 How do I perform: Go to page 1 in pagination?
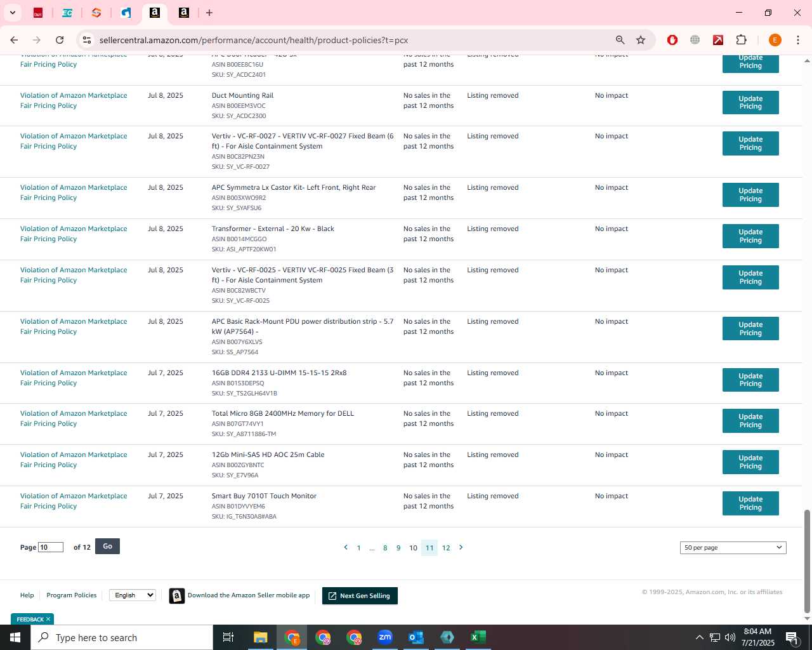pyautogui.click(x=358, y=548)
